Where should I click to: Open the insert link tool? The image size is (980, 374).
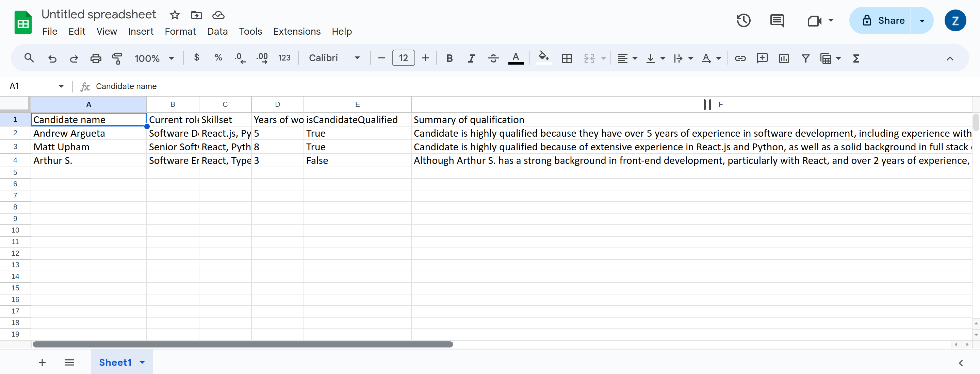[740, 58]
